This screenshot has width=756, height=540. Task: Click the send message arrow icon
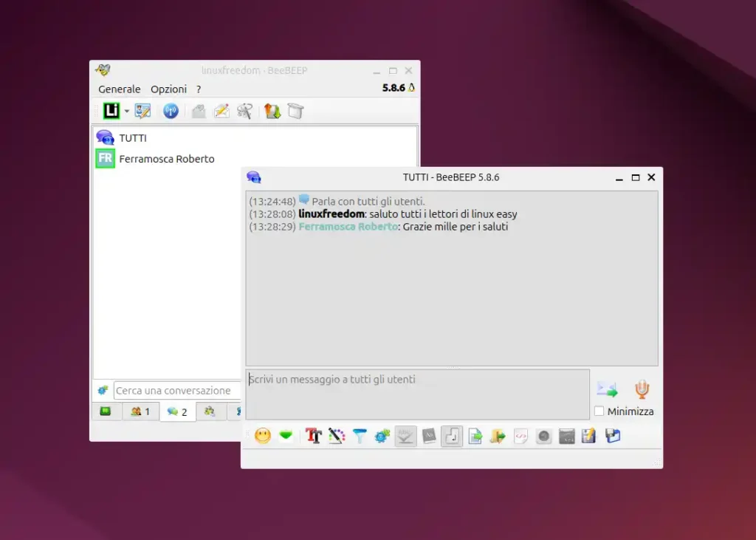607,389
